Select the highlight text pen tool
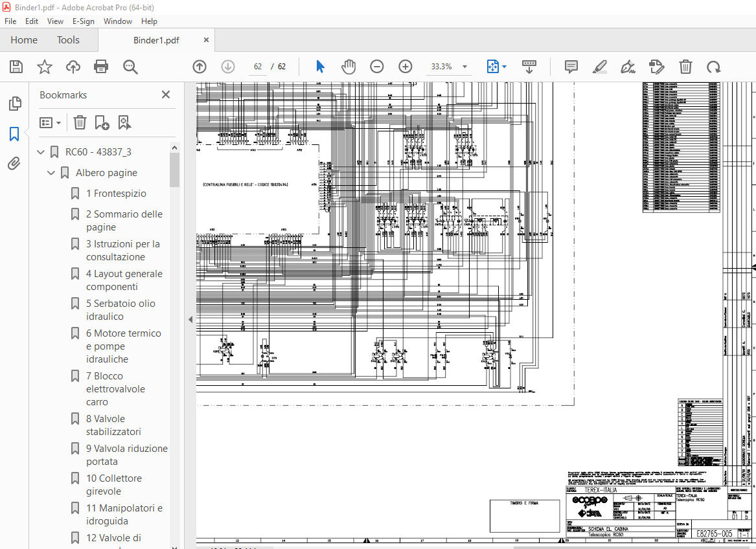This screenshot has height=549, width=756. tap(599, 67)
